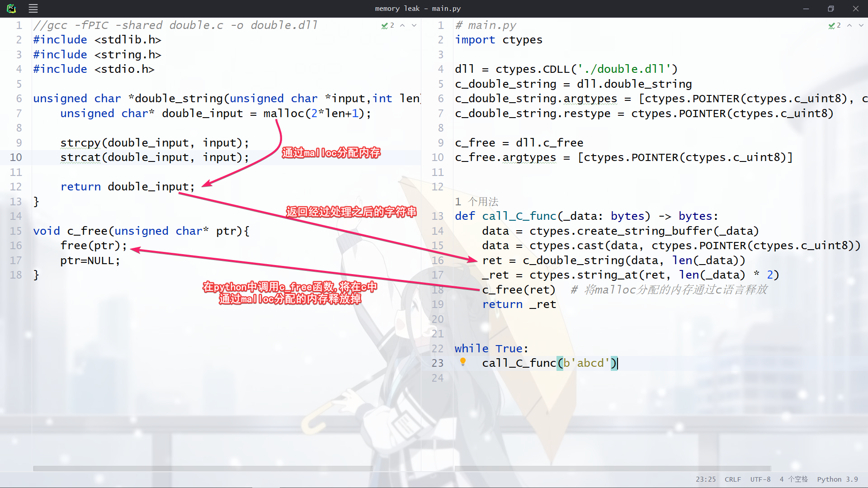This screenshot has height=488, width=868.
Task: Open the UTF-8 file encoding selector
Action: click(760, 479)
